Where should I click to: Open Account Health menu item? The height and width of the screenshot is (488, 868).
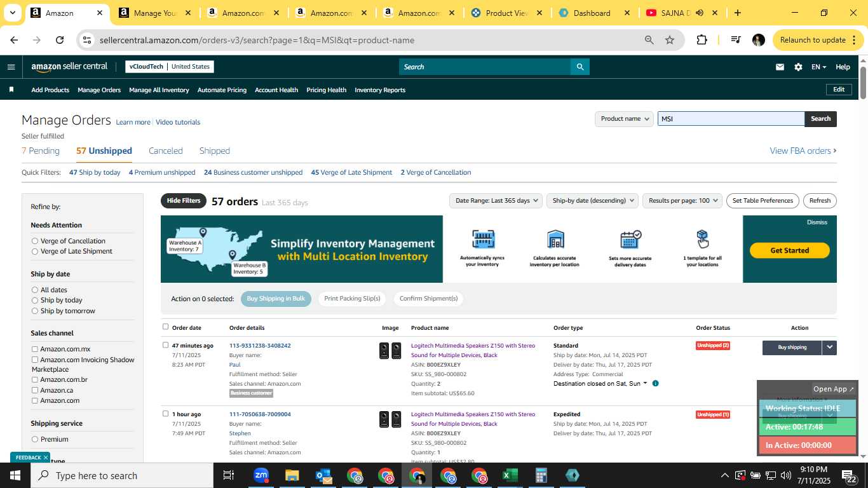(276, 90)
